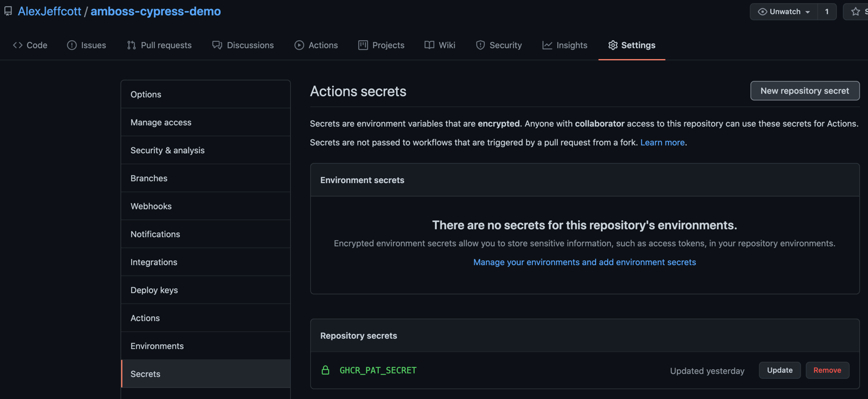The height and width of the screenshot is (399, 868).
Task: Click the Discussions speech bubble icon
Action: [x=217, y=45]
